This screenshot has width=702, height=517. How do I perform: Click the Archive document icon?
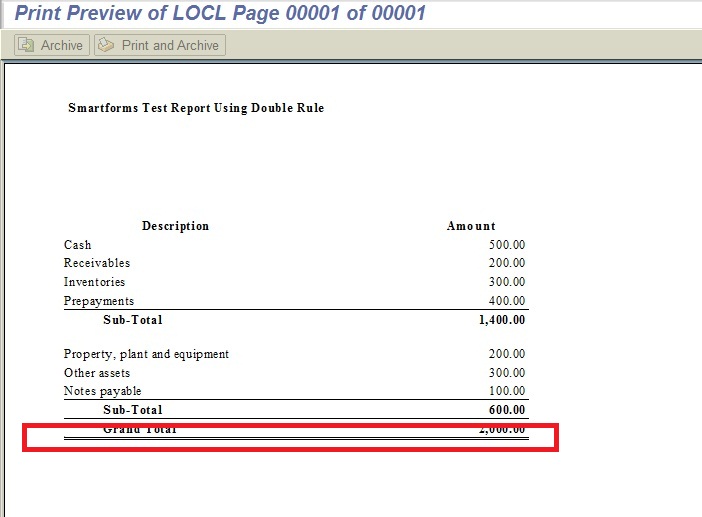coord(26,45)
